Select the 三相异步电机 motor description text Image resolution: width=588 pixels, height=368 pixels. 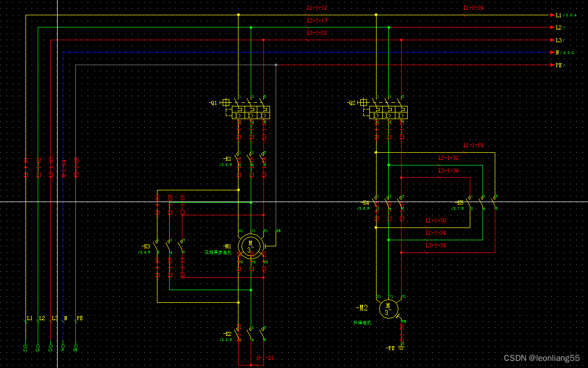pyautogui.click(x=218, y=252)
